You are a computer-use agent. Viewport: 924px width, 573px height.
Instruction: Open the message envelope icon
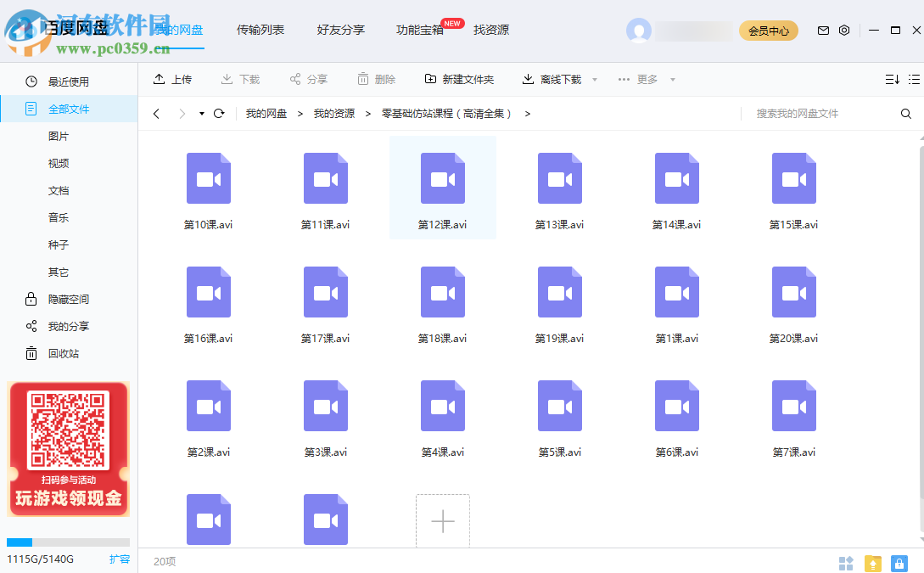point(822,30)
